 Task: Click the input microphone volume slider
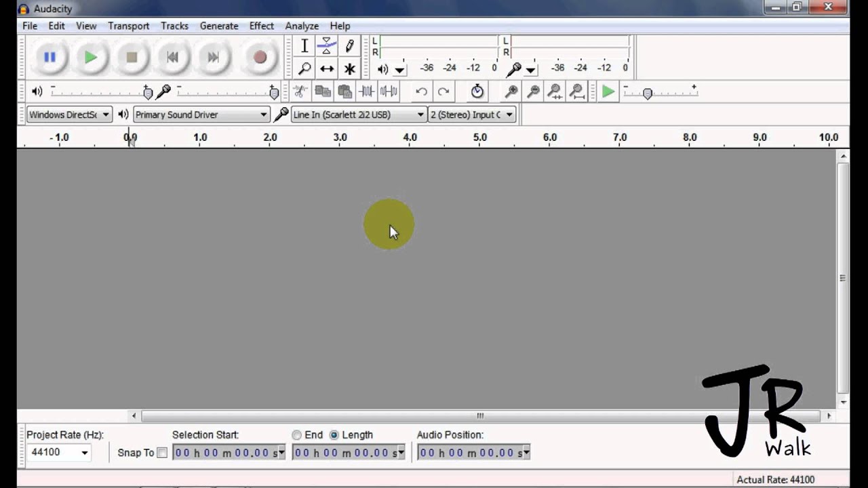click(228, 91)
